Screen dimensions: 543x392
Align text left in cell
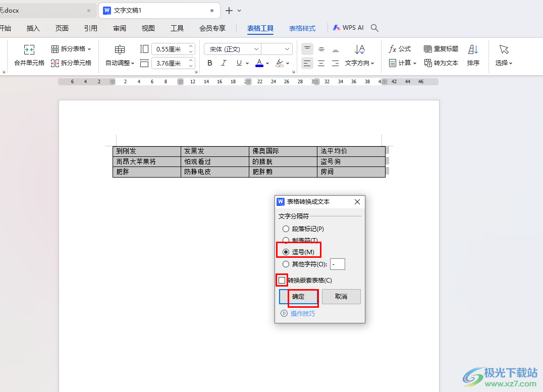[x=307, y=63]
